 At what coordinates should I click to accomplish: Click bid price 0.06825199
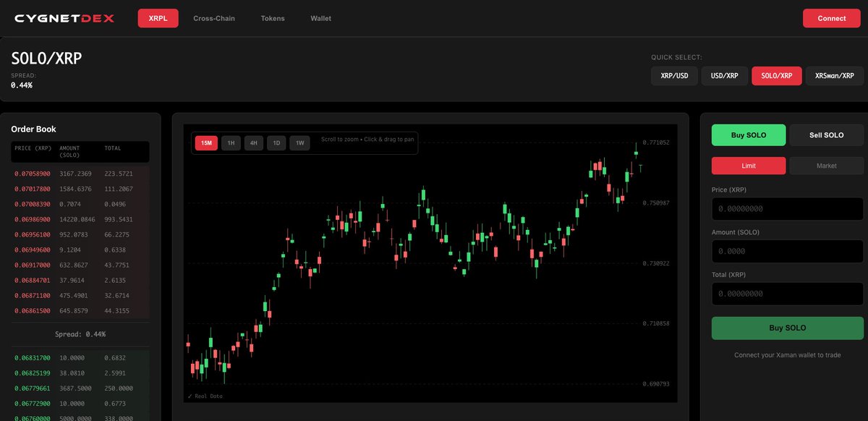click(33, 373)
